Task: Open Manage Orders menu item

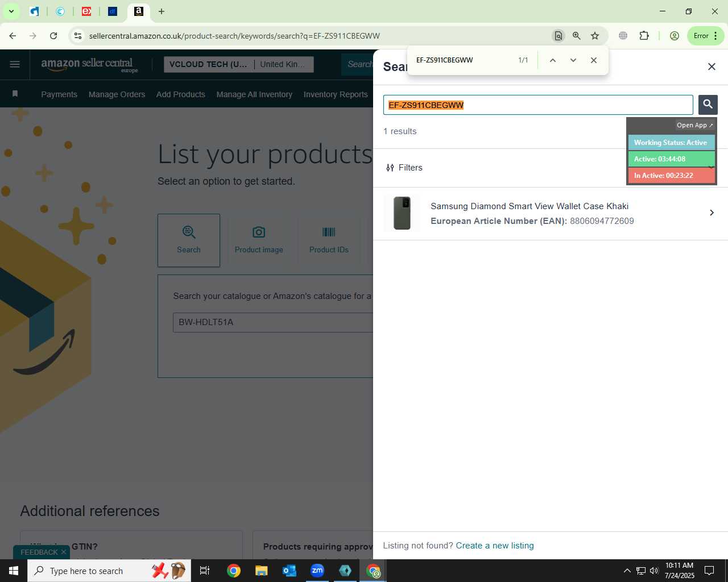Action: coord(117,94)
